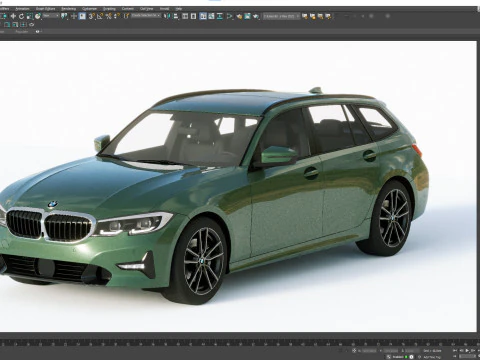Open the reference coordinate system dropdown
The width and height of the screenshot is (480, 360).
[51, 16]
